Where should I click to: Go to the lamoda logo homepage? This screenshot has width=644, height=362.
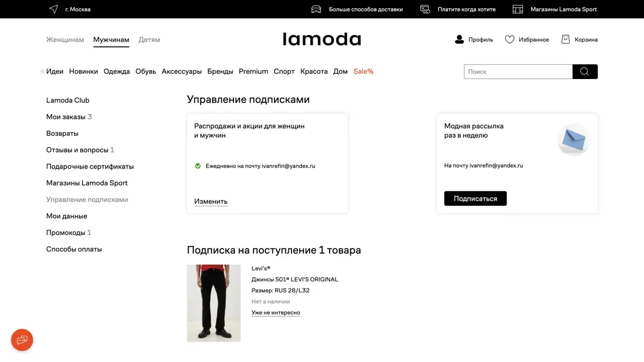click(321, 39)
